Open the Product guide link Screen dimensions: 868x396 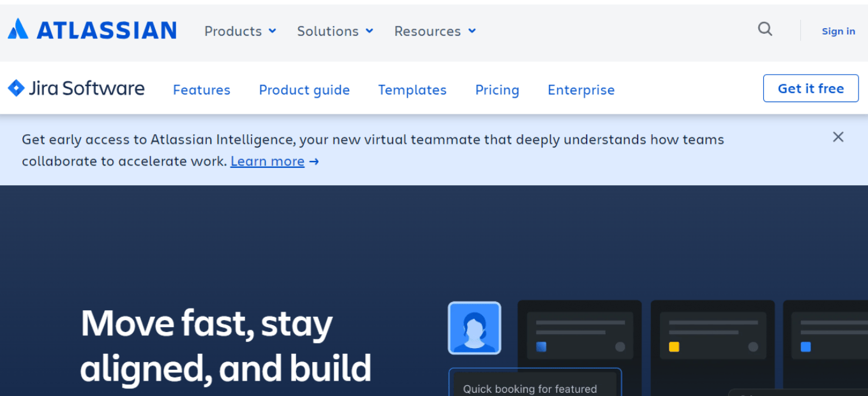(304, 90)
